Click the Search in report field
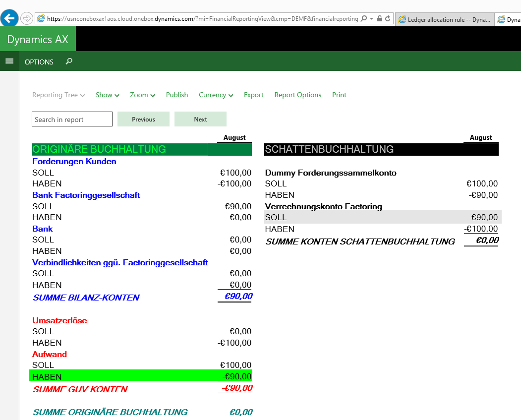Screen dimensions: 521x420 [x=72, y=120]
